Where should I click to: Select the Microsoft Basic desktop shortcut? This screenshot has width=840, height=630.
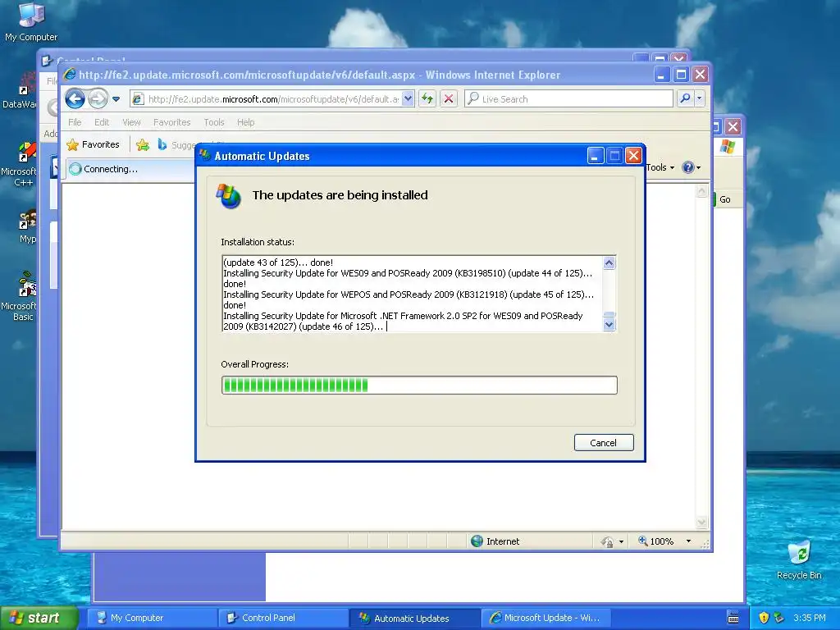tap(21, 296)
